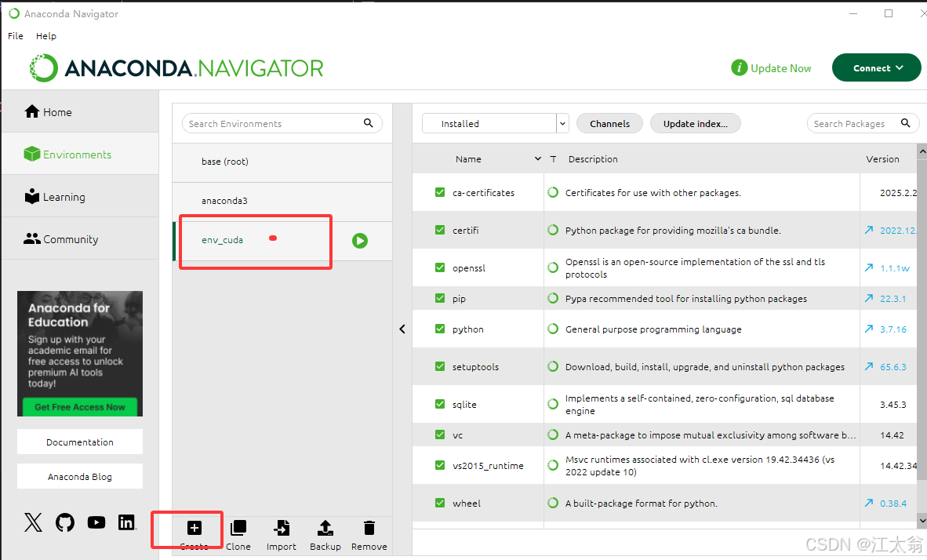Go to the Home tab
Screen dimensions: 927x560
click(80, 111)
